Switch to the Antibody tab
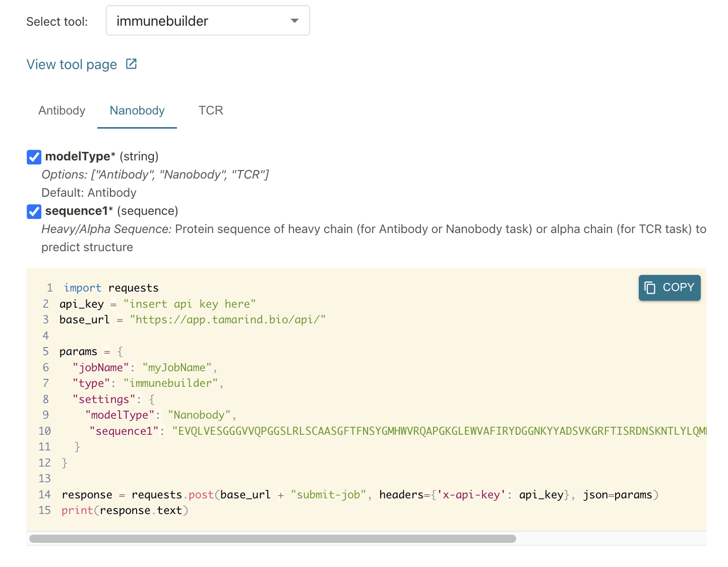This screenshot has height=567, width=728. click(x=61, y=110)
